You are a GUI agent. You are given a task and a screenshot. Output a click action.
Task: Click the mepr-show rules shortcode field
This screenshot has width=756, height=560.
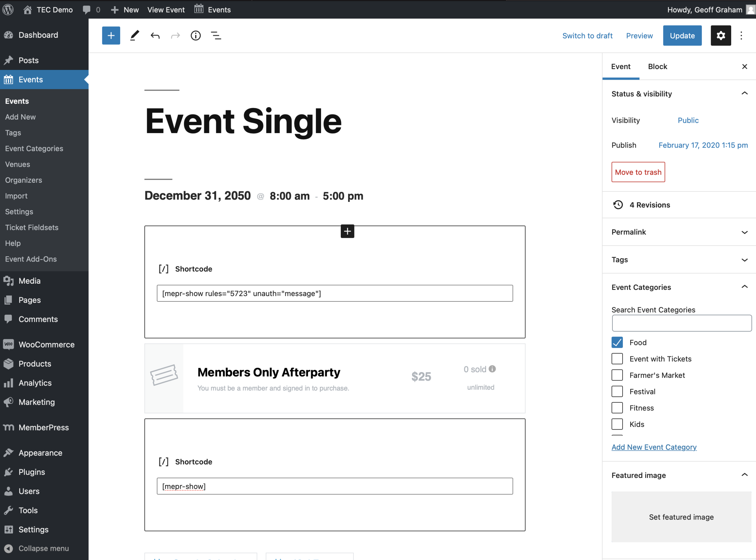pos(335,293)
